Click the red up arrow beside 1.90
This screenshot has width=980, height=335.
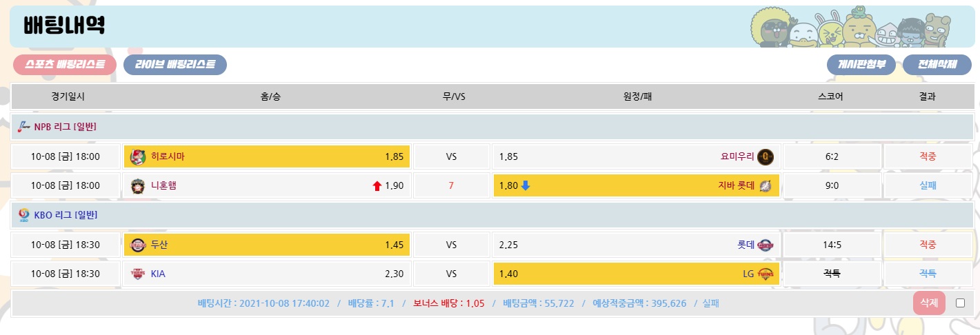(x=377, y=185)
